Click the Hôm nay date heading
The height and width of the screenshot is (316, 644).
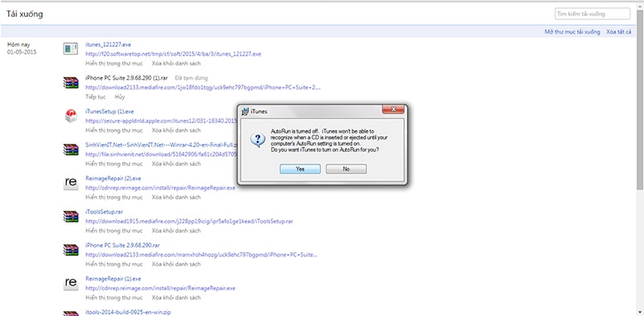(x=19, y=44)
